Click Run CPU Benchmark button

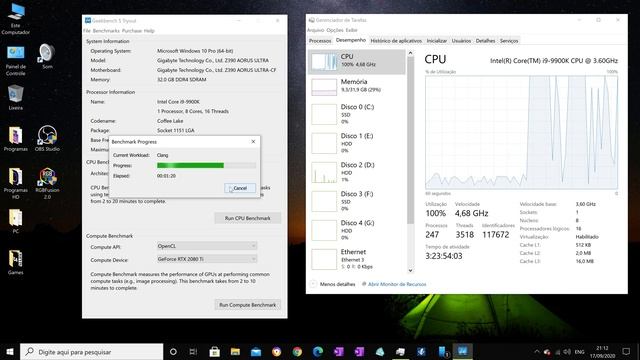pyautogui.click(x=247, y=218)
